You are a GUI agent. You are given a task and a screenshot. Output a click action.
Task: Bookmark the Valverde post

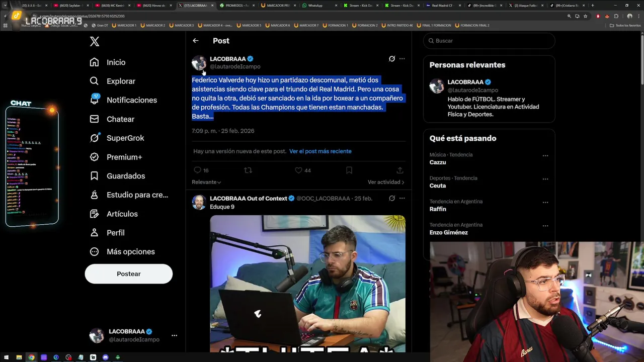pos(349,170)
